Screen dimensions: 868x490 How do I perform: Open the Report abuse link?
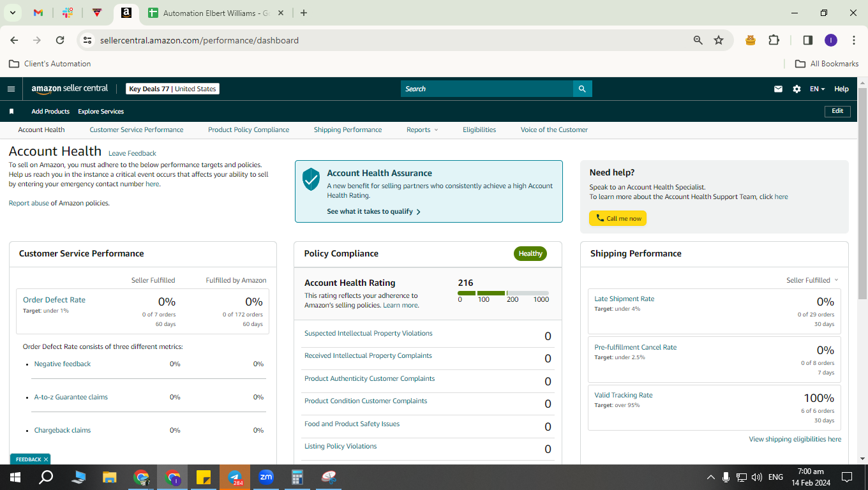pos(29,203)
